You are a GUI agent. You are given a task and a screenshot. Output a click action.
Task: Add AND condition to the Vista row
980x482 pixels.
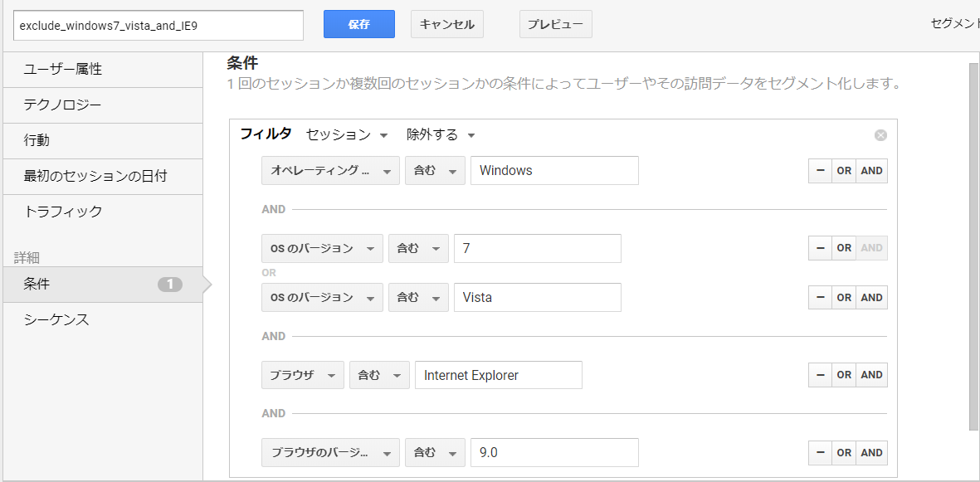point(872,298)
